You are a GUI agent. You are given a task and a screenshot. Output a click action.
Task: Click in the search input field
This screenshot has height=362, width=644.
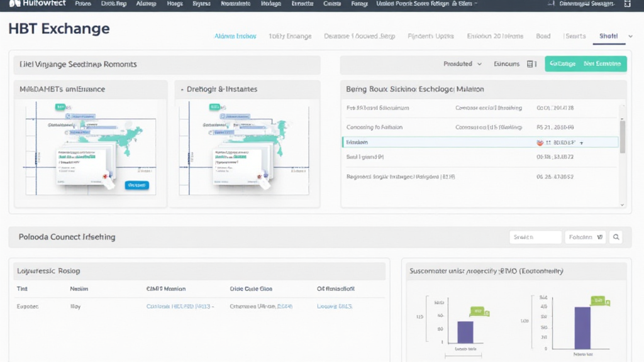(535, 237)
